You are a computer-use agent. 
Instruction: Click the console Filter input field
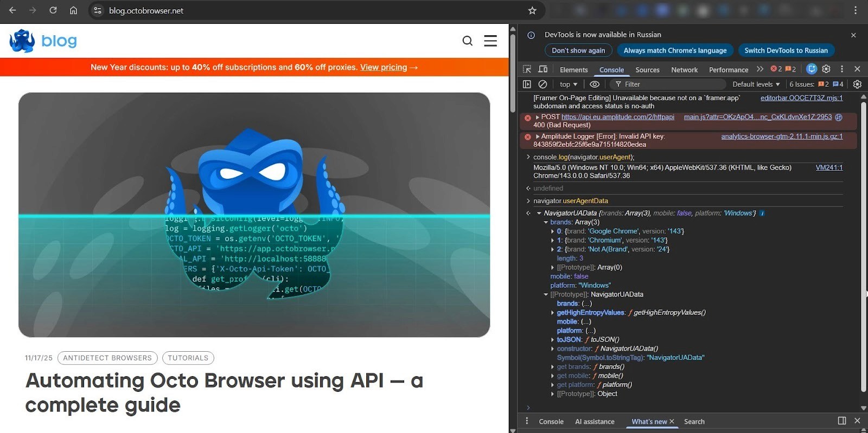coord(667,84)
